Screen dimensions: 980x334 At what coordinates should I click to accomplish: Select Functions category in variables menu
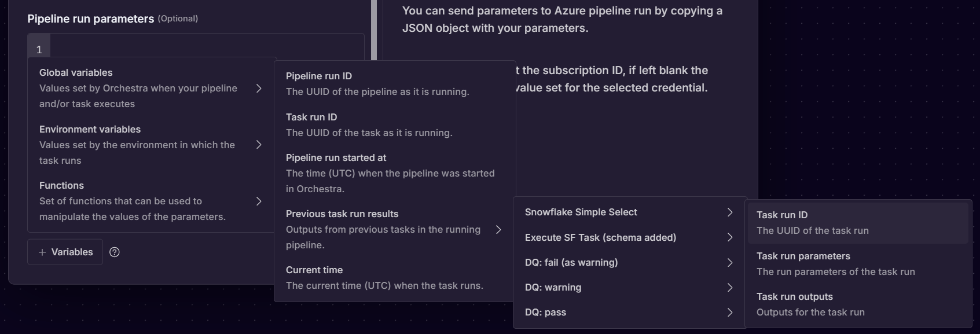point(61,185)
